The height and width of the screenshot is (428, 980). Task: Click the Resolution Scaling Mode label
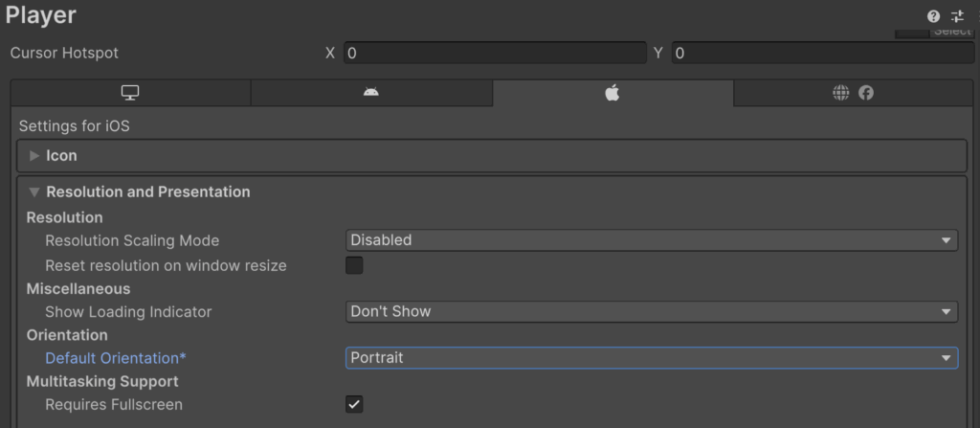pos(132,240)
